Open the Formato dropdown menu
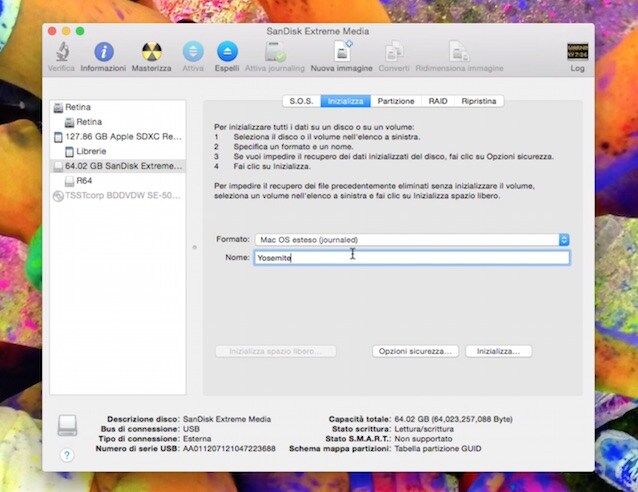The image size is (638, 492). 412,240
